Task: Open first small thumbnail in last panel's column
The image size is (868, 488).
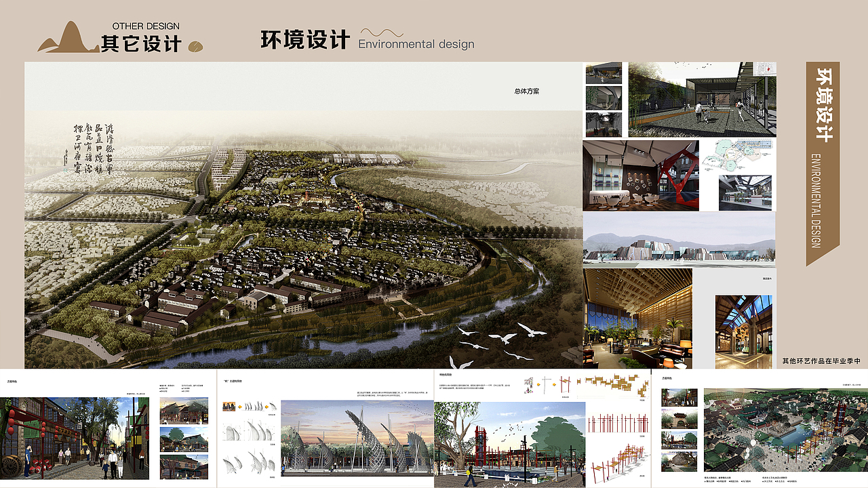Action: pyautogui.click(x=679, y=397)
